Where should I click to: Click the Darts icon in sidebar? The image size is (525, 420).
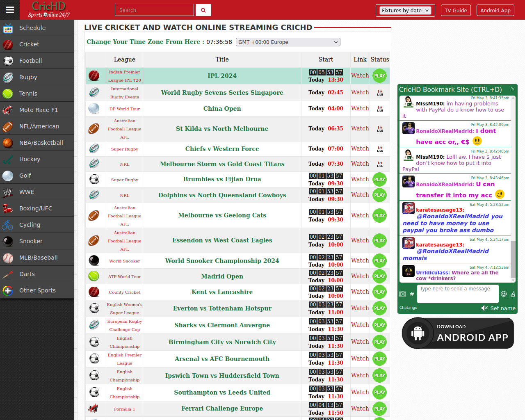[x=8, y=274]
